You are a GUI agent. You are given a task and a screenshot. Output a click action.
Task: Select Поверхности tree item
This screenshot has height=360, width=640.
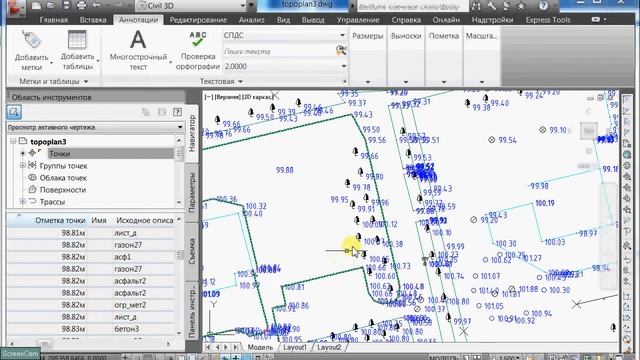tap(62, 190)
